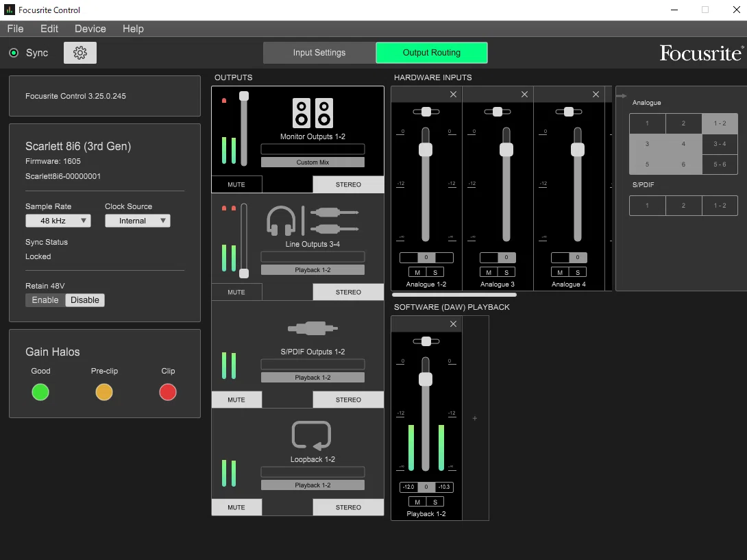This screenshot has height=560, width=747.
Task: Mute Loopback 1-2 output
Action: click(x=236, y=508)
